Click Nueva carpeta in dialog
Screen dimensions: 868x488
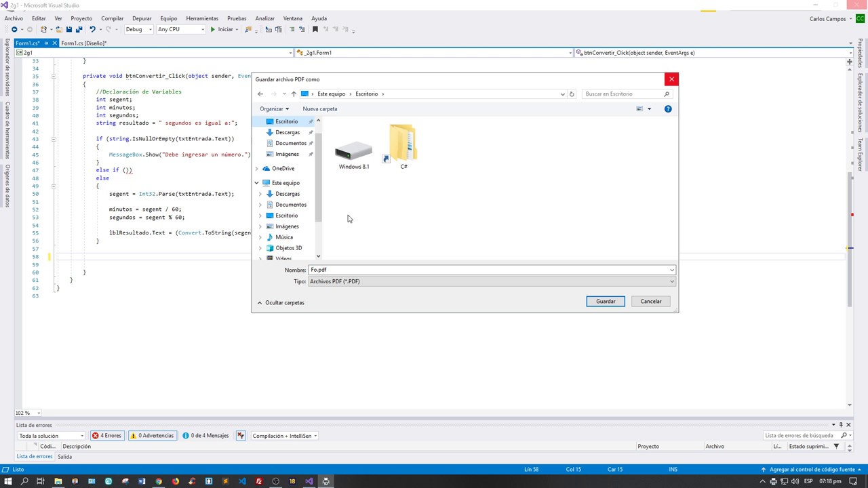pos(320,108)
